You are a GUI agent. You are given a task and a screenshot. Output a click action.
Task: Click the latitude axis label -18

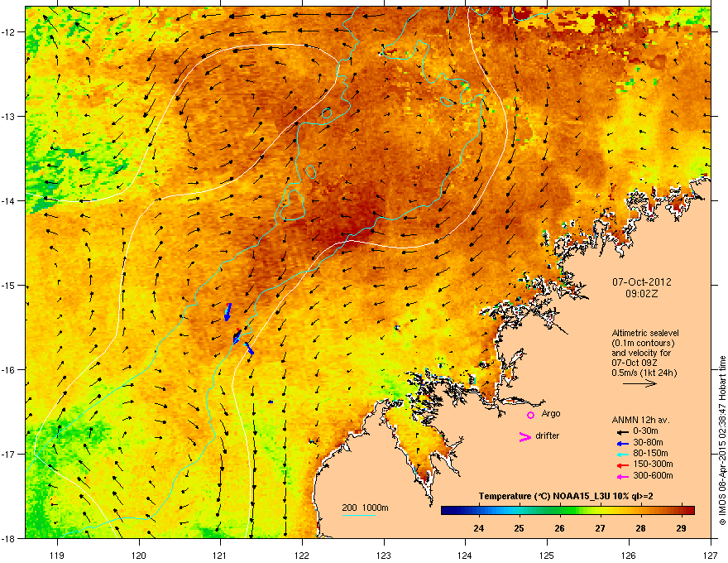click(8, 538)
